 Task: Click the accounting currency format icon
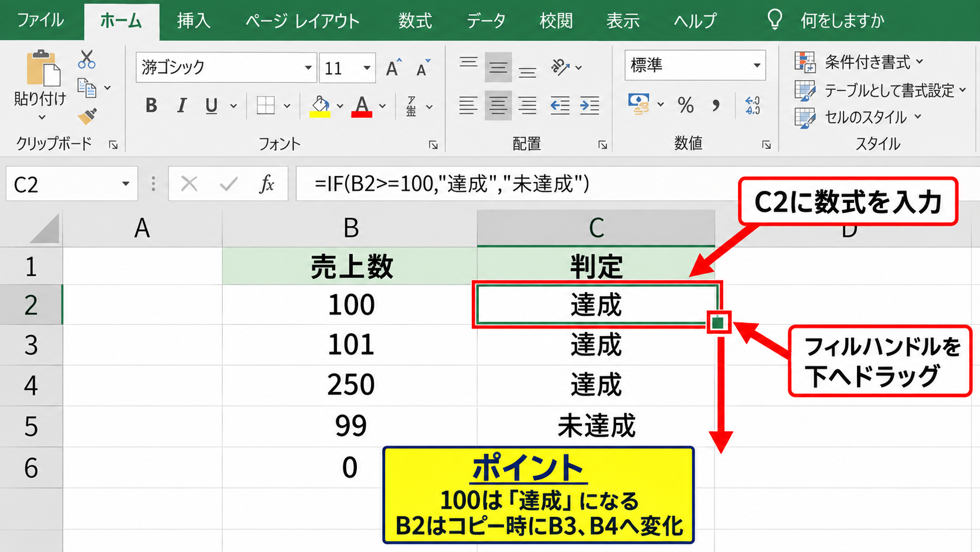click(x=638, y=104)
